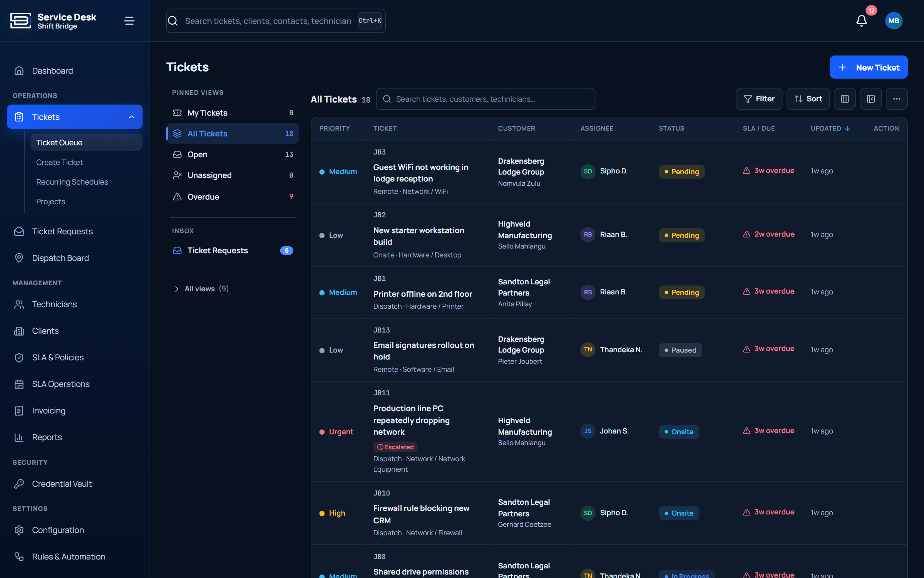This screenshot has height=578, width=924.
Task: Open the Paused status on JB13
Action: (x=680, y=350)
